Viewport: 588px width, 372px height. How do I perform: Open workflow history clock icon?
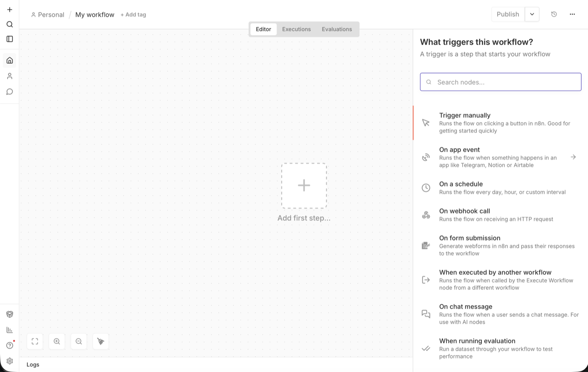tap(554, 14)
